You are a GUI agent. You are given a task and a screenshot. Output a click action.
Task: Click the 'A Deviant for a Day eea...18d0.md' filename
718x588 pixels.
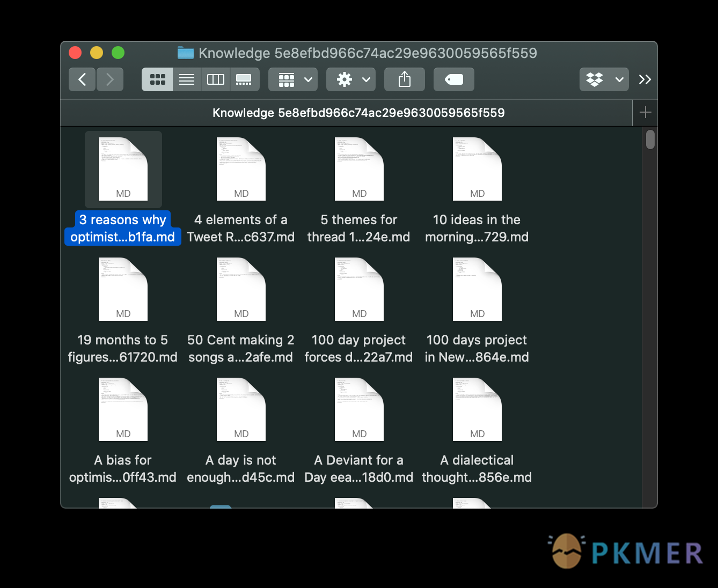pos(359,468)
